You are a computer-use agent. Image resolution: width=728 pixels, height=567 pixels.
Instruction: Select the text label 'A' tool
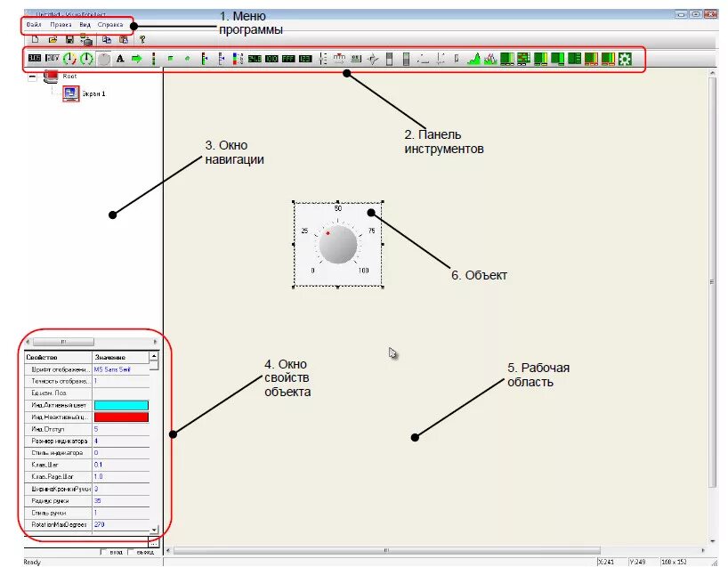(120, 59)
